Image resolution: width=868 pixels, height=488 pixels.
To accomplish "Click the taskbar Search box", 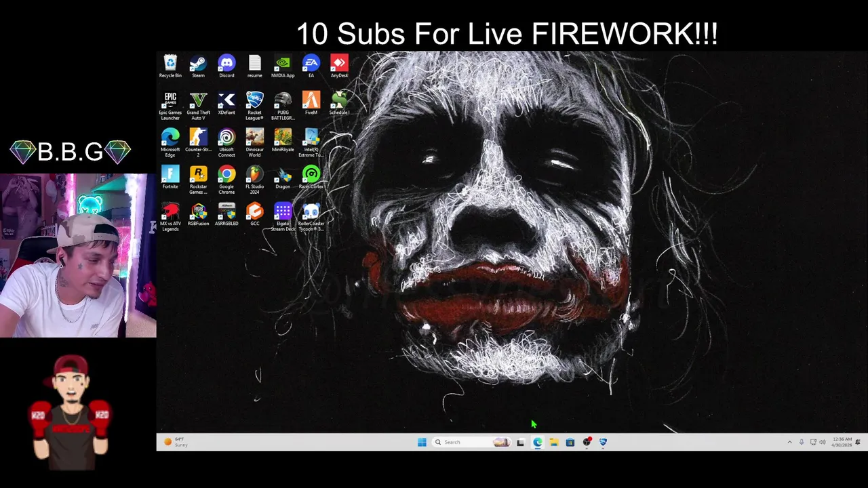I will click(x=472, y=442).
